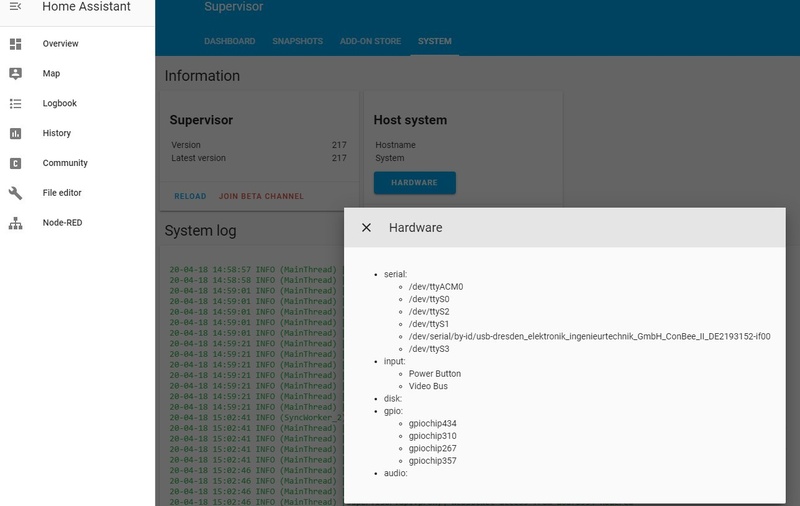The width and height of the screenshot is (800, 506).
Task: Click the Supervisor Latest version row
Action: click(259, 158)
